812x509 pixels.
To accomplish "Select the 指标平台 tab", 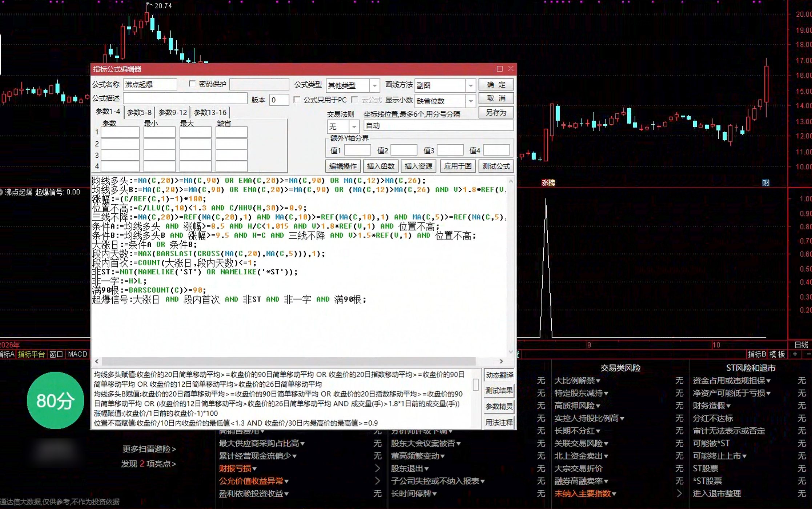I will pos(31,354).
